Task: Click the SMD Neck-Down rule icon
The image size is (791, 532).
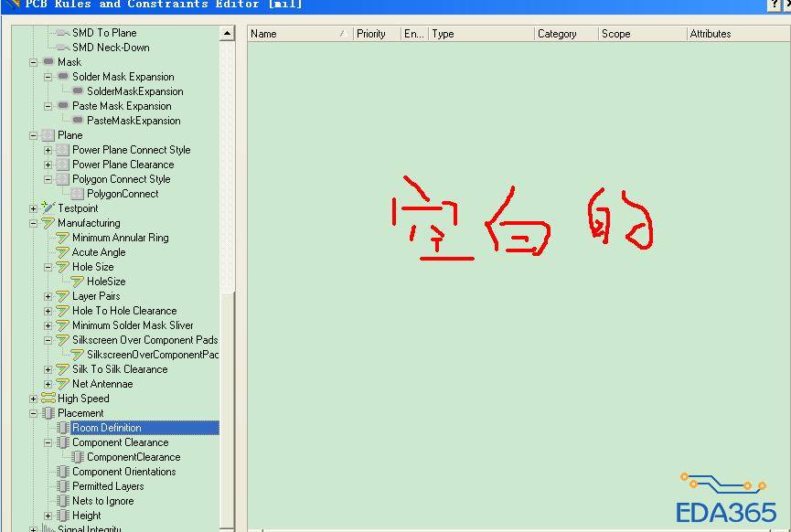Action: 62,48
